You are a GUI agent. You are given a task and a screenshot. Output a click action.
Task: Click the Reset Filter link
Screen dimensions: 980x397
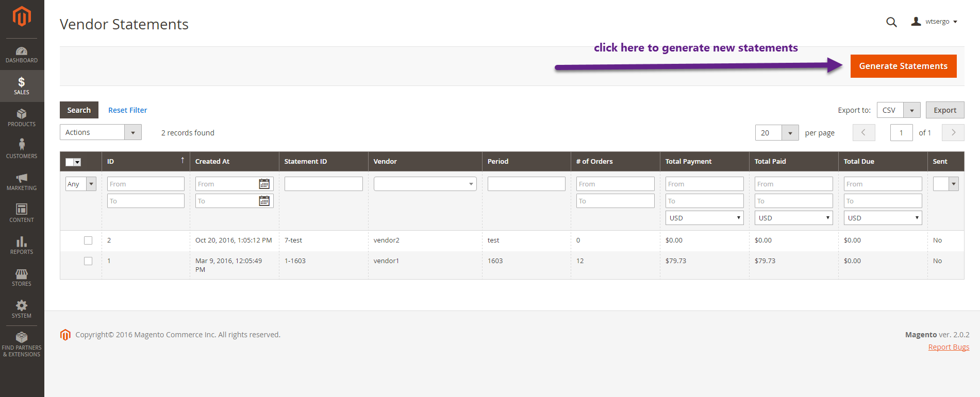127,110
